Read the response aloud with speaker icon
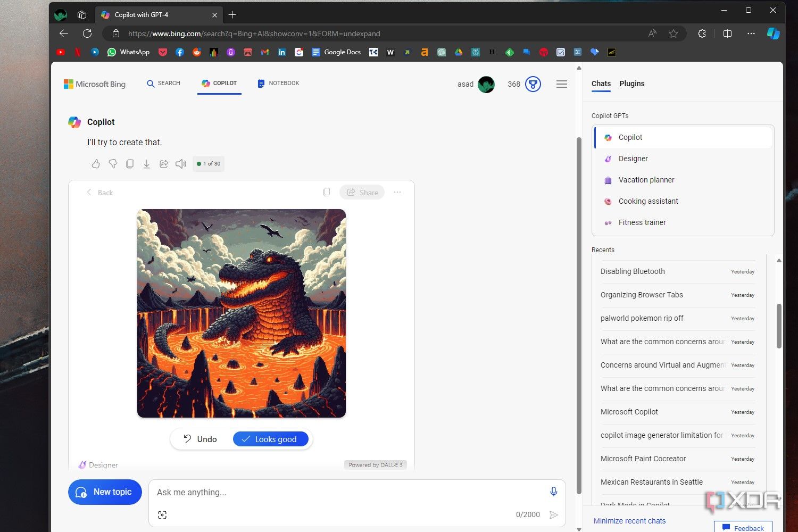 pos(181,164)
